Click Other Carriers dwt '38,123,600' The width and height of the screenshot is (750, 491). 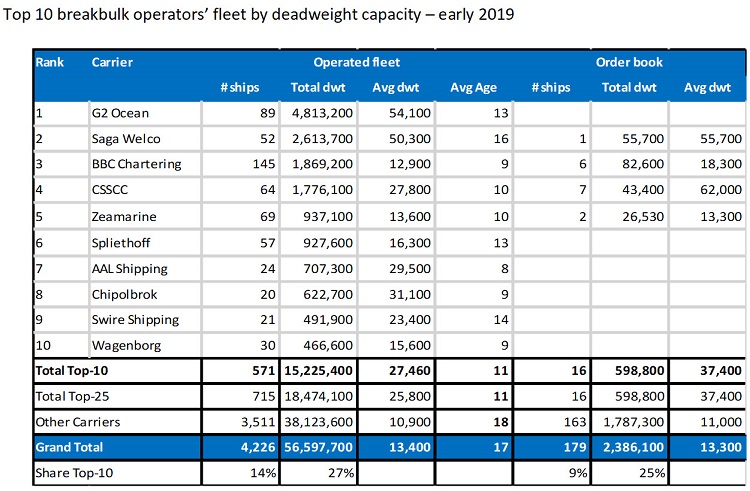pos(319,422)
